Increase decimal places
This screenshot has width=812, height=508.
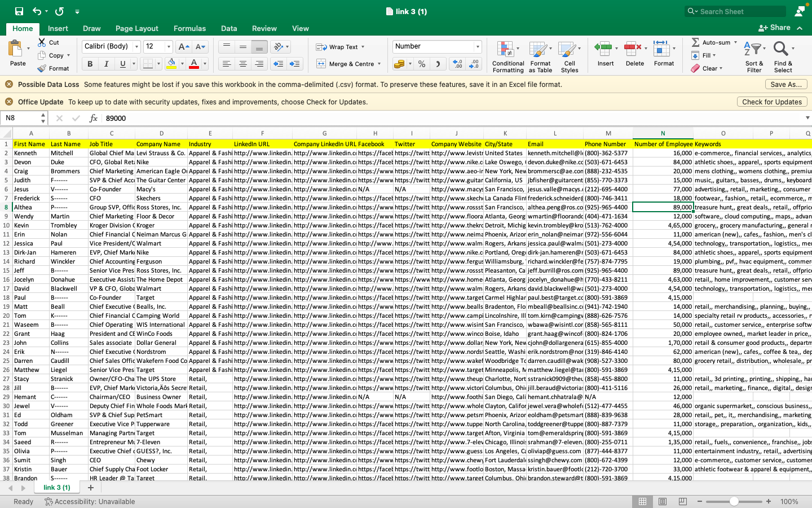pos(457,64)
